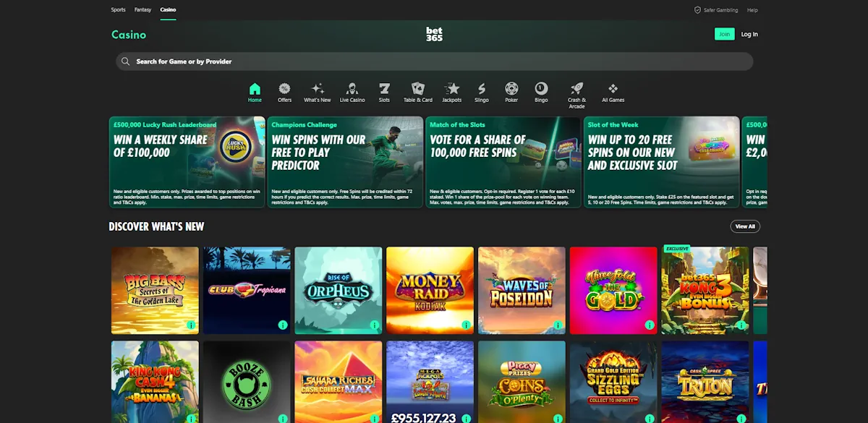Viewport: 868px width, 423px height.
Task: Click the Join button
Action: (724, 34)
